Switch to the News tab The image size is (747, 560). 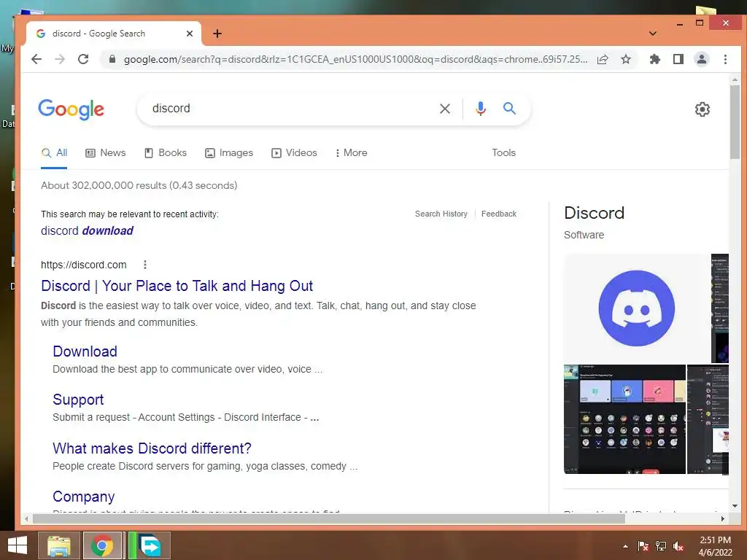point(105,153)
